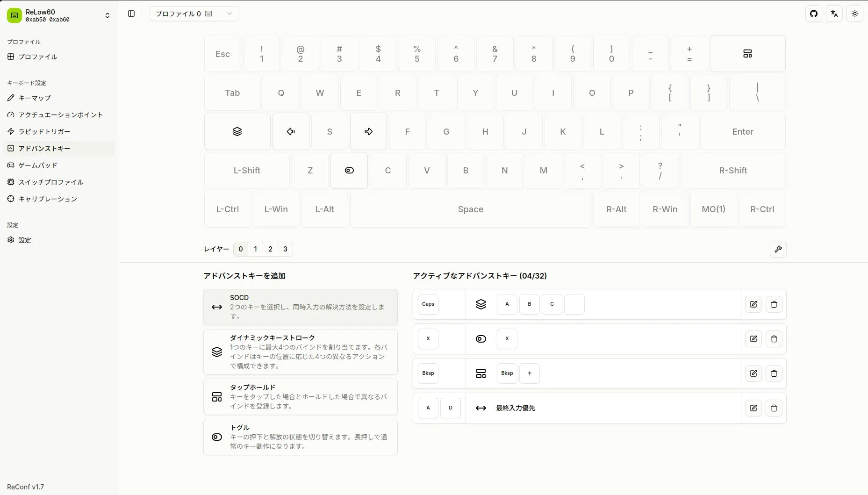Open ラピッドトリガー settings
This screenshot has width=868, height=495.
(x=59, y=131)
